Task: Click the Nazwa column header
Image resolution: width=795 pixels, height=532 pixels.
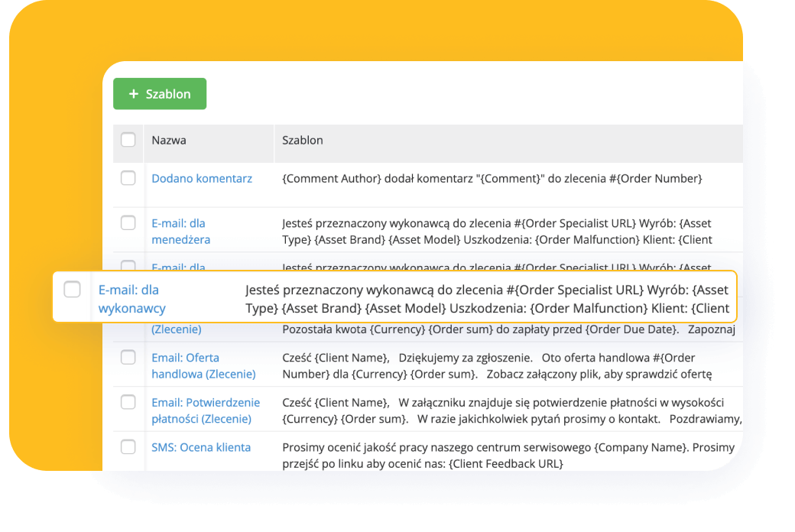Action: (x=170, y=140)
